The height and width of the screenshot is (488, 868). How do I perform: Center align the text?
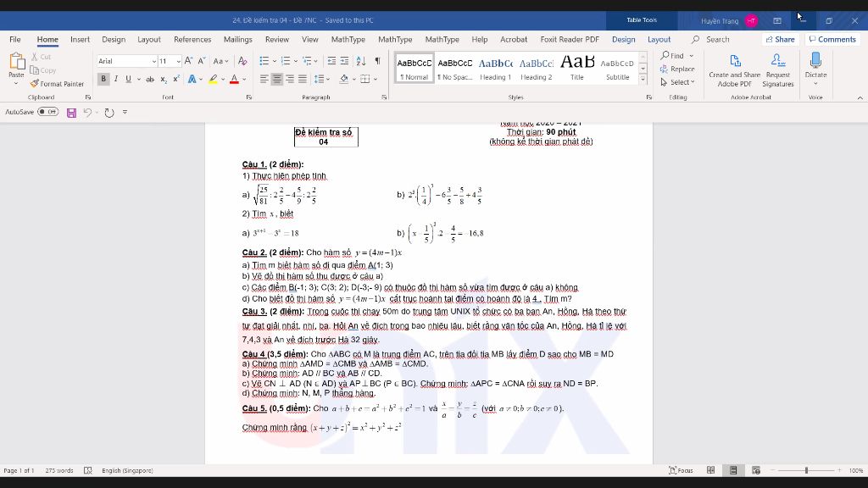(277, 79)
